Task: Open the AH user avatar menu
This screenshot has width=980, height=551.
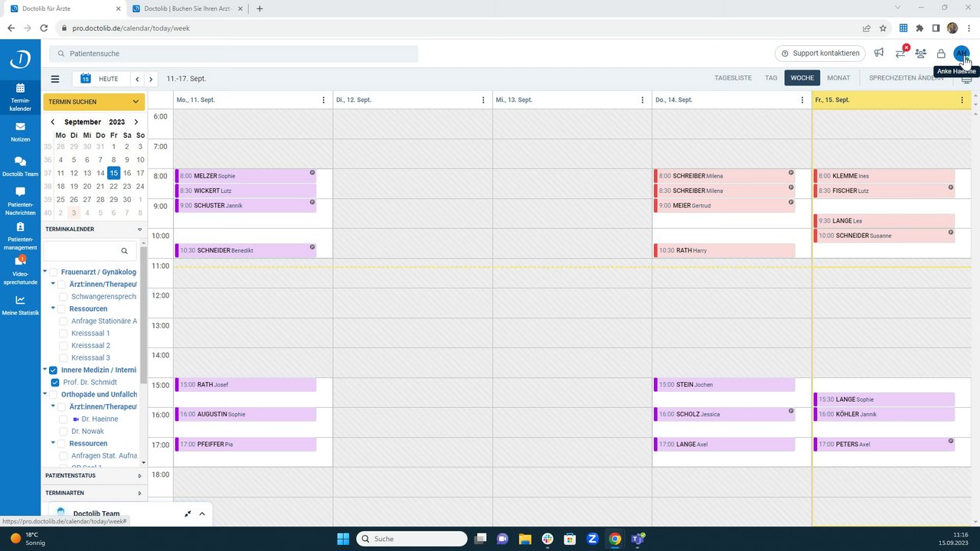Action: coord(961,53)
